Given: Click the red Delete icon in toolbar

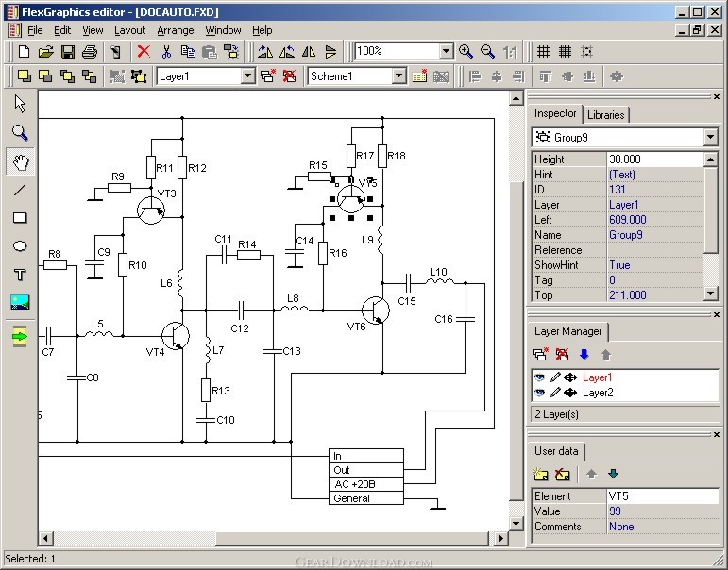Looking at the screenshot, I should click(x=144, y=51).
